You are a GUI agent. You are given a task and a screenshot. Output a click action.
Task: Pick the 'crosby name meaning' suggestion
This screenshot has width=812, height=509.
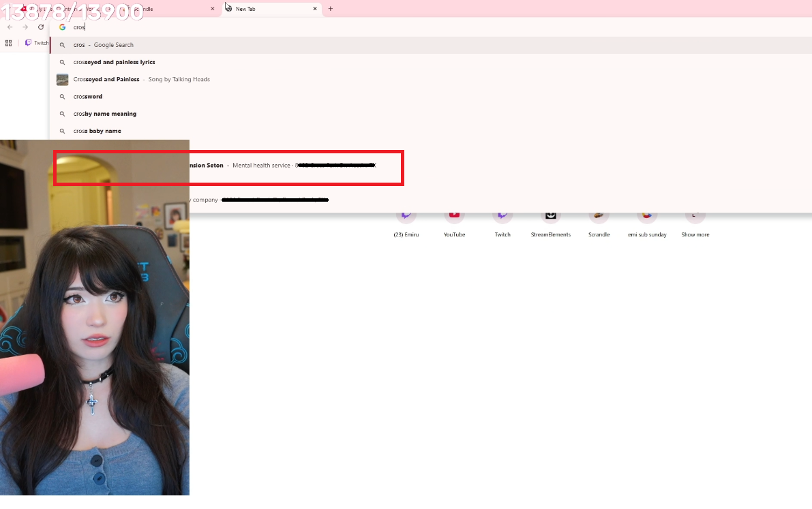431,114
